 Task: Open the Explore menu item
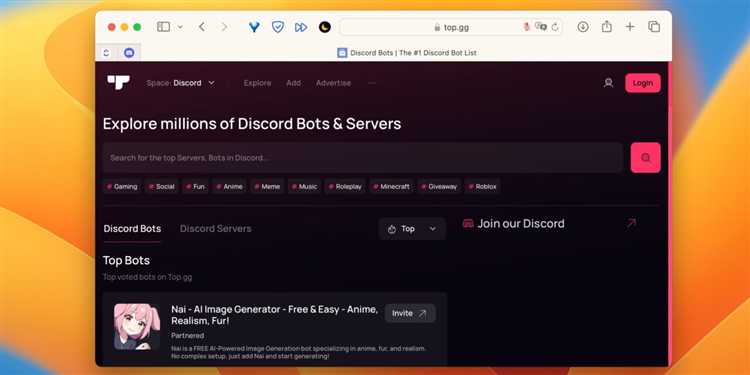coord(257,83)
